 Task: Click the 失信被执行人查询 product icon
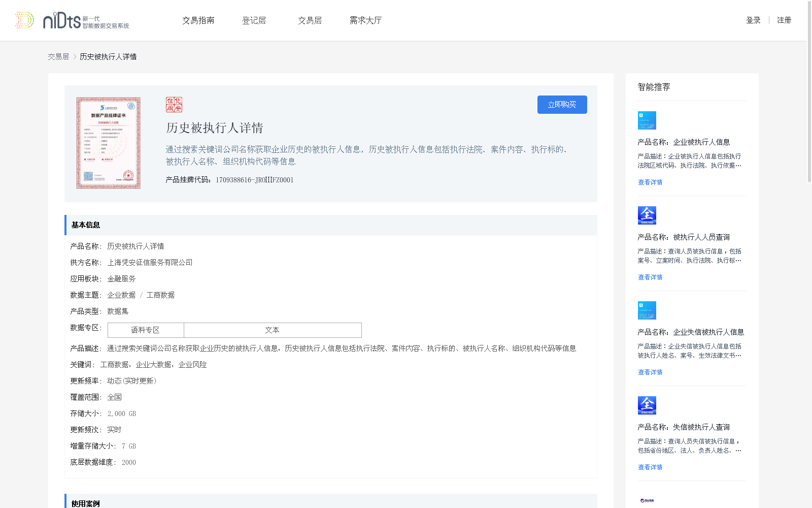pos(647,405)
